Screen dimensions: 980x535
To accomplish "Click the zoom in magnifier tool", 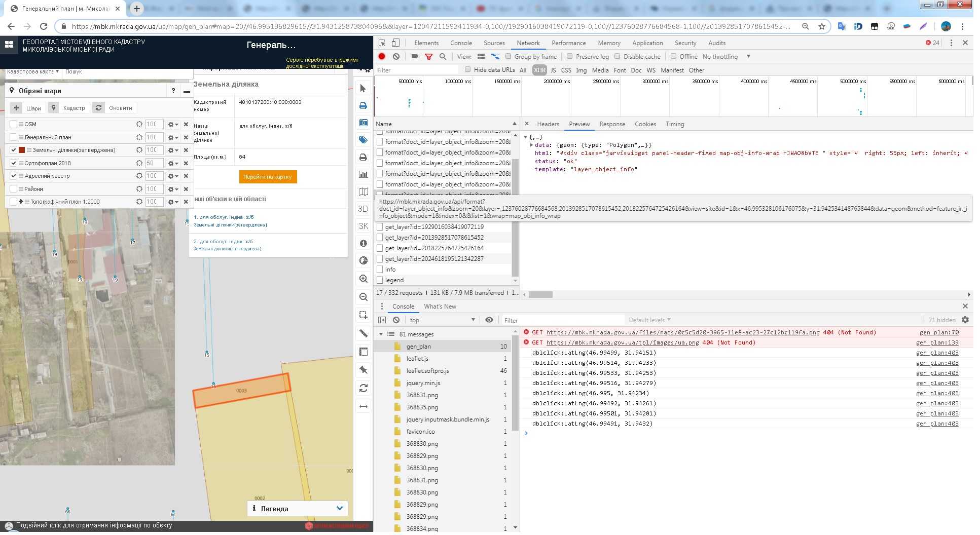I will (363, 279).
